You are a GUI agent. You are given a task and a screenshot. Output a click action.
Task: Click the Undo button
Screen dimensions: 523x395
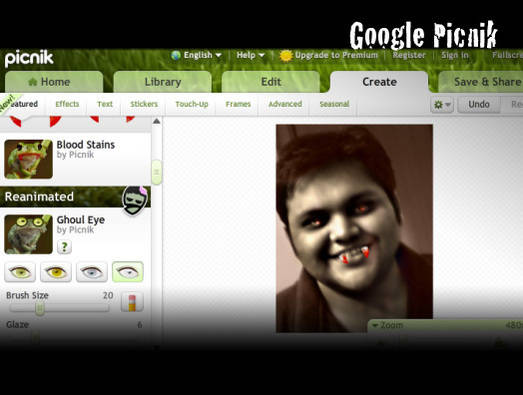[x=479, y=104]
